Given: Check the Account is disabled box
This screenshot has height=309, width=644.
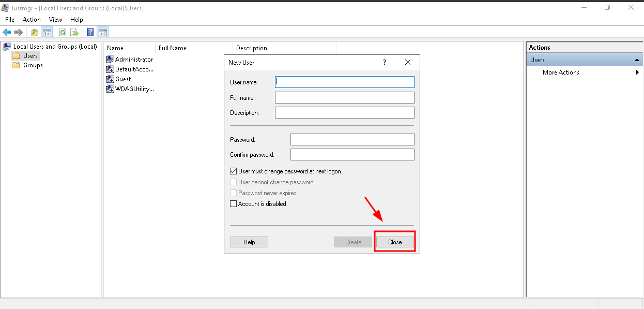Looking at the screenshot, I should pyautogui.click(x=233, y=204).
